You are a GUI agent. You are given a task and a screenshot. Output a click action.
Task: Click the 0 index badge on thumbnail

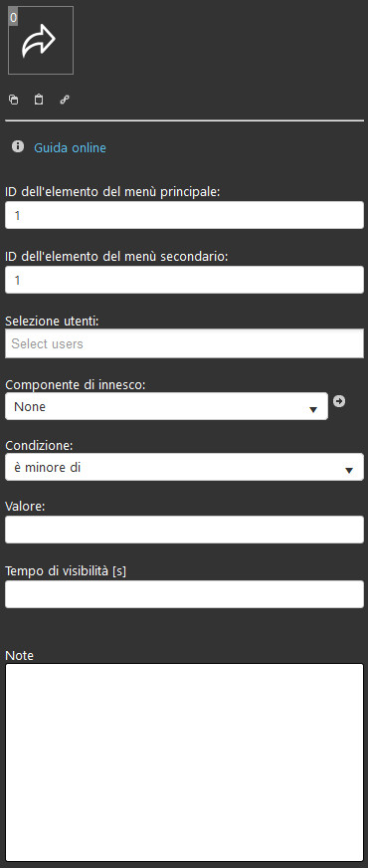[13, 17]
